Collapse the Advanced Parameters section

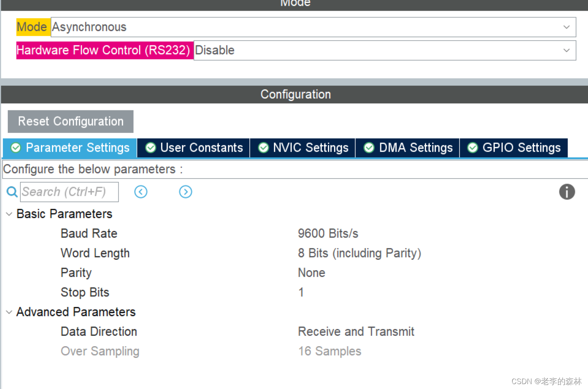[9, 312]
